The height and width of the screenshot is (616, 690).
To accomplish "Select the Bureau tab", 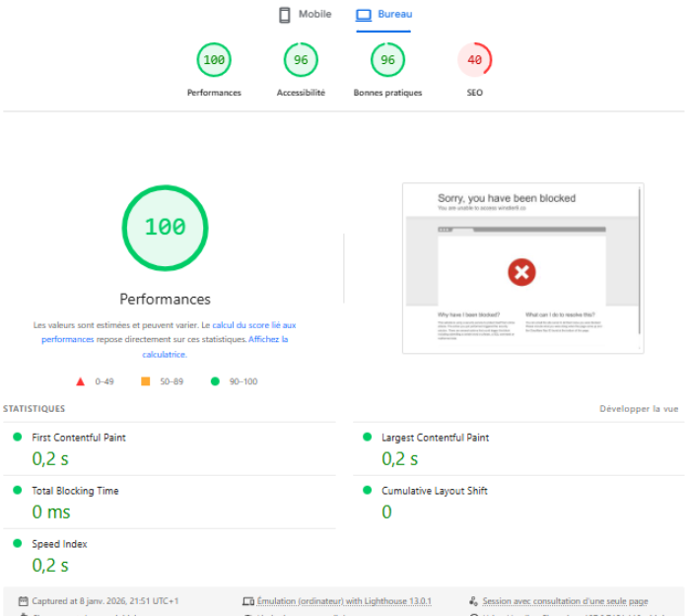I will click(383, 15).
